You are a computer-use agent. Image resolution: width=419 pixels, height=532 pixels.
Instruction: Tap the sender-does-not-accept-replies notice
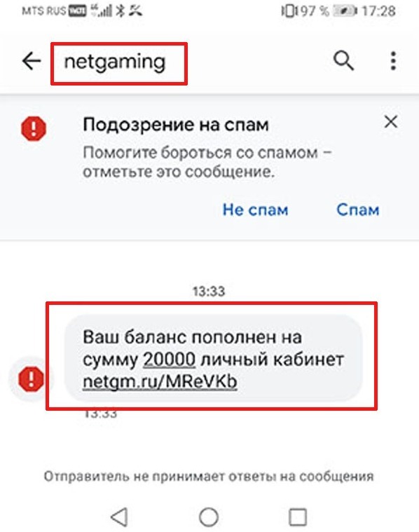[209, 477]
